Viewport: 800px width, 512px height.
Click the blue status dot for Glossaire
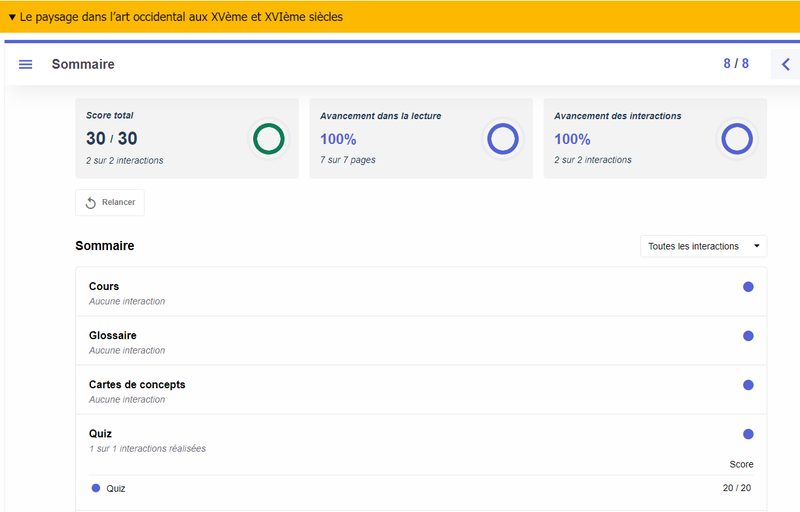748,336
